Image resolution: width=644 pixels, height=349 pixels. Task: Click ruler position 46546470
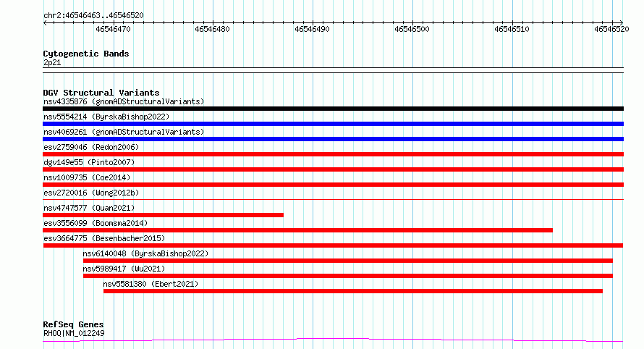click(x=113, y=29)
